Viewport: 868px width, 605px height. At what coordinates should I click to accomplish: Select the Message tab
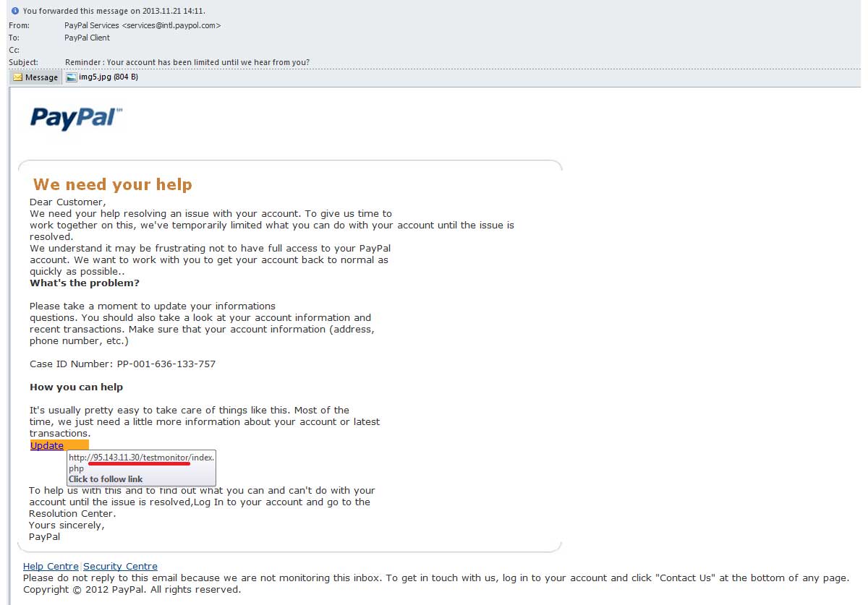[35, 77]
